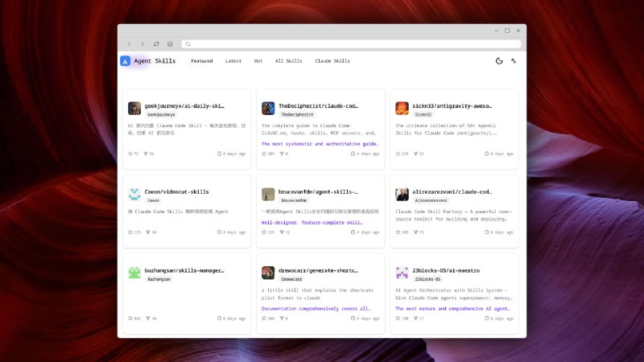The height and width of the screenshot is (362, 644).
Task: Click fork icon on 23blocks-OS card
Action: [416, 319]
